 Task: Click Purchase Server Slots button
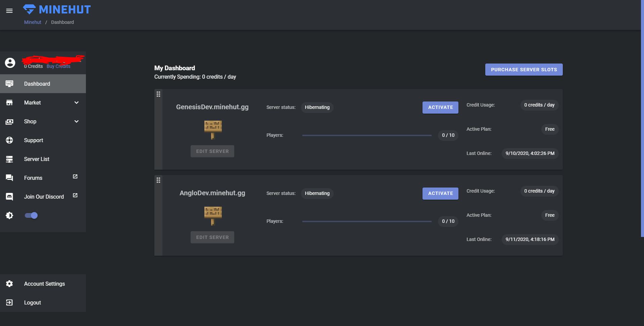click(524, 70)
